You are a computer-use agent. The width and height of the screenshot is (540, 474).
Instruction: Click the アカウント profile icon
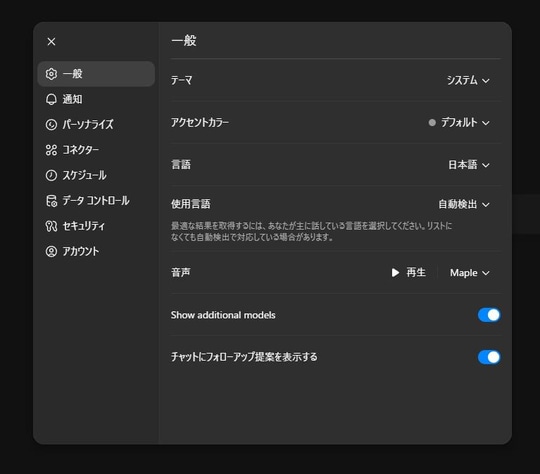[51, 251]
